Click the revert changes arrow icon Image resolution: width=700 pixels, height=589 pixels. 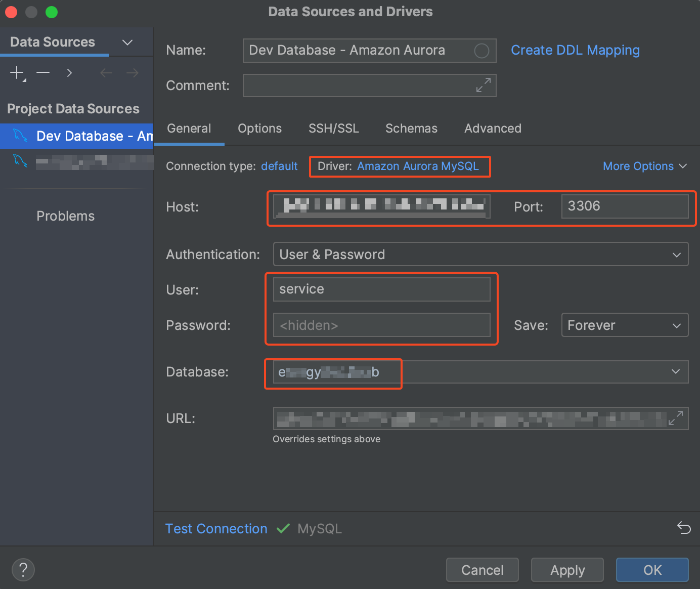point(684,528)
